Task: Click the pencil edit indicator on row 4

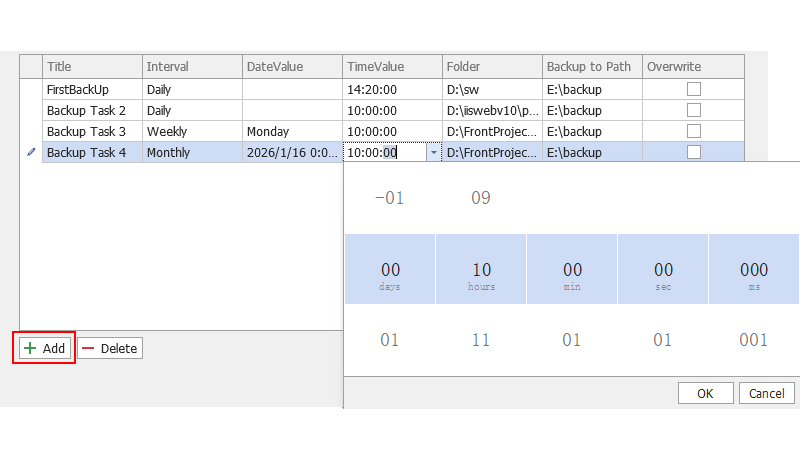Action: pos(30,152)
